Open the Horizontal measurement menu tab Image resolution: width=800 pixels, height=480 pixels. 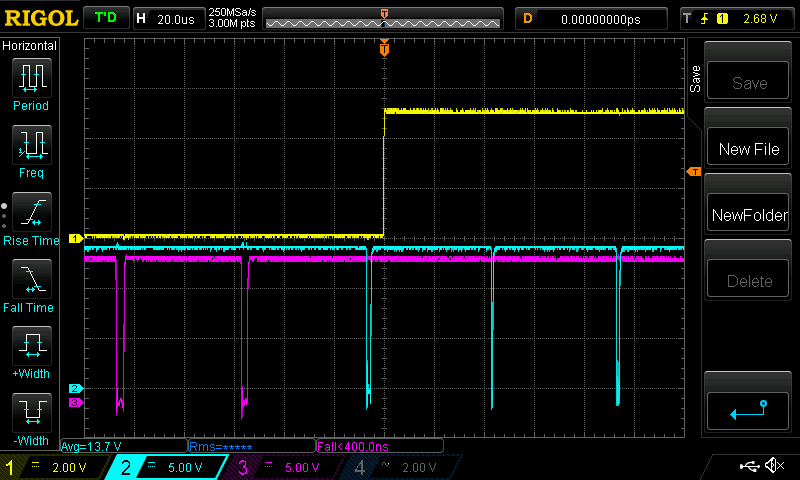(30, 46)
